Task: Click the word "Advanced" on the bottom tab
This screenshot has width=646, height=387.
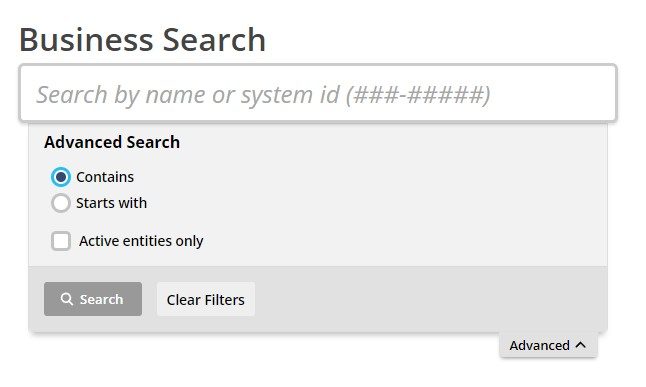Action: (539, 345)
